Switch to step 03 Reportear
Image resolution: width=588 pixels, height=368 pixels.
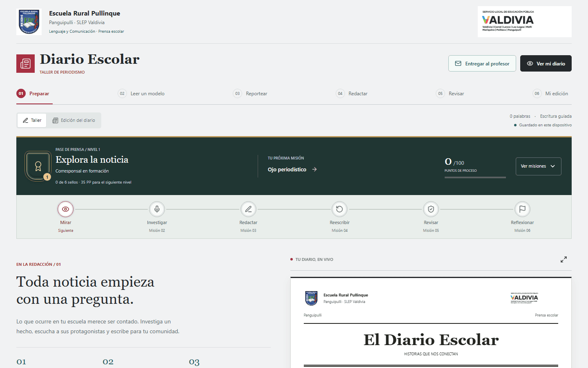[250, 94]
